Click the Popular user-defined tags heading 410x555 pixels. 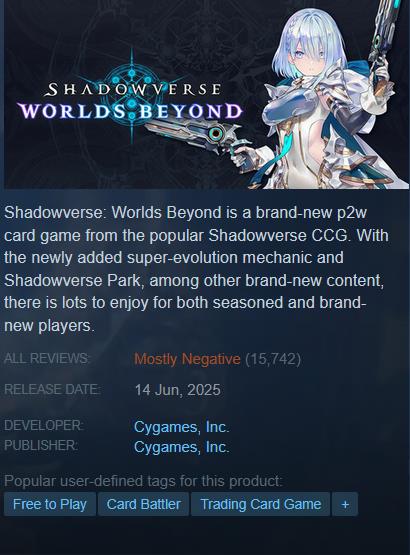click(143, 481)
